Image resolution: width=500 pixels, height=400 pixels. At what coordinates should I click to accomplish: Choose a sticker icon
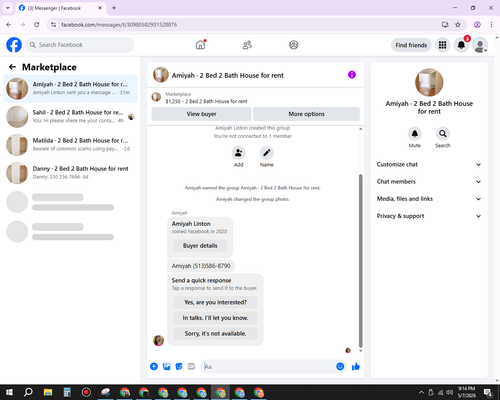[x=179, y=367]
